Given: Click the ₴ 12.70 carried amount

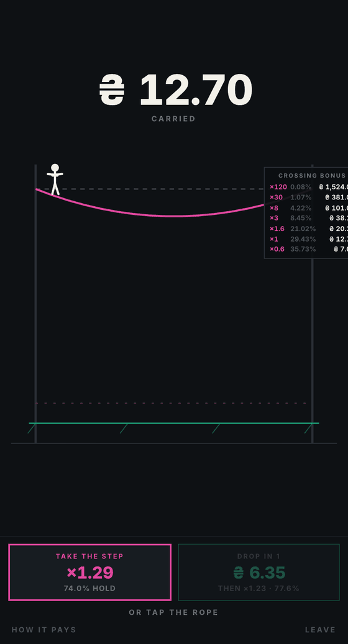Looking at the screenshot, I should tap(176, 89).
